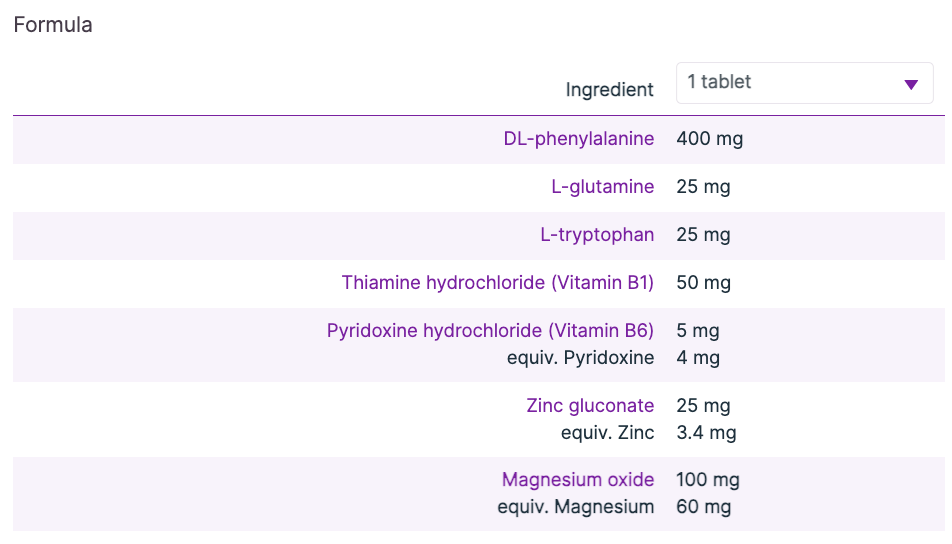Viewport: 952px width, 544px height.
Task: Click the equiv. Pyridoxine label
Action: click(580, 358)
